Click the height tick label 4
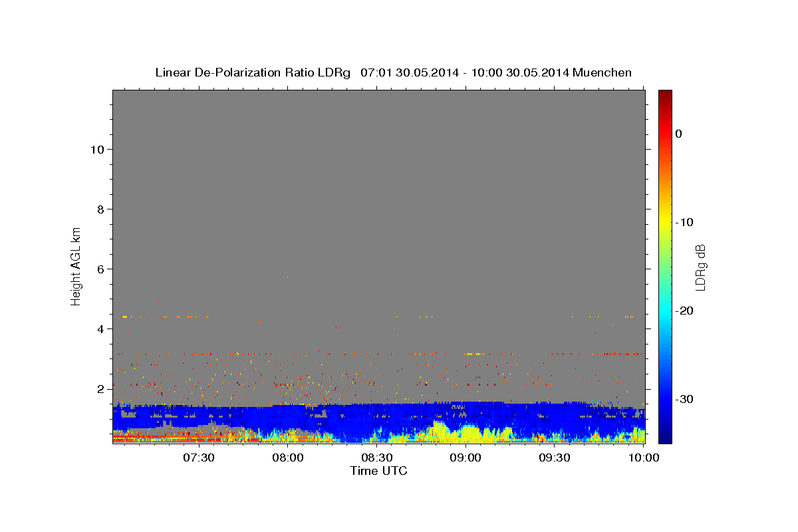798x532 pixels. coord(100,329)
